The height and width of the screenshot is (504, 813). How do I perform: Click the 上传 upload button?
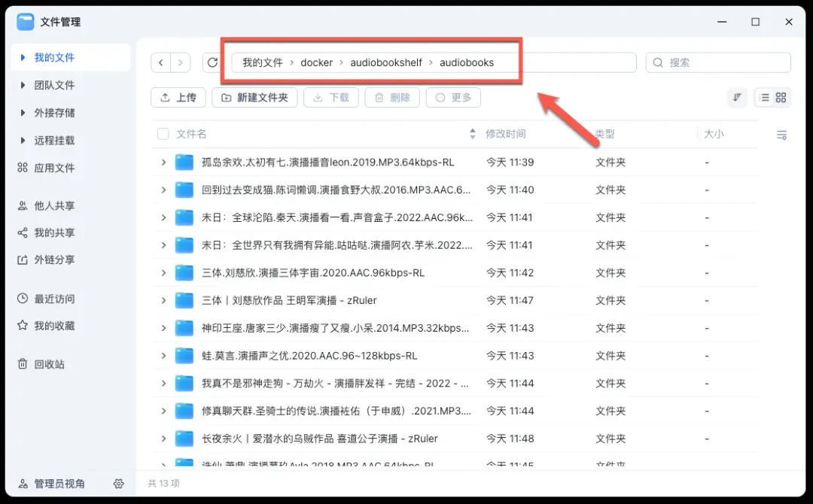pyautogui.click(x=178, y=98)
